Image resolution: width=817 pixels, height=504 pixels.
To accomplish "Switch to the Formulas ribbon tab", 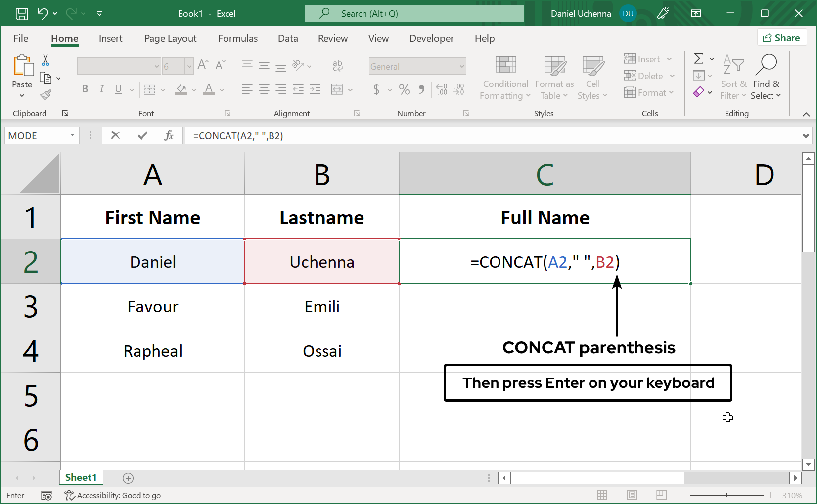I will point(238,38).
